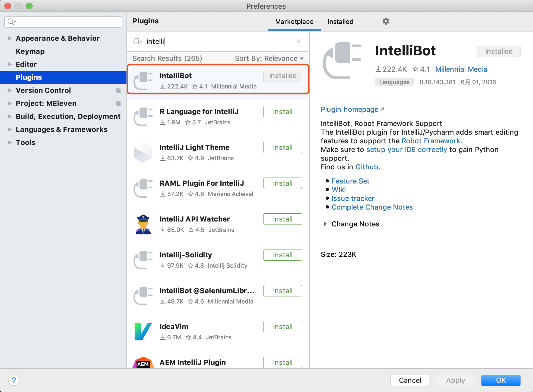Click Version Control project-level settings icon
The height and width of the screenshot is (392, 533).
coord(119,90)
